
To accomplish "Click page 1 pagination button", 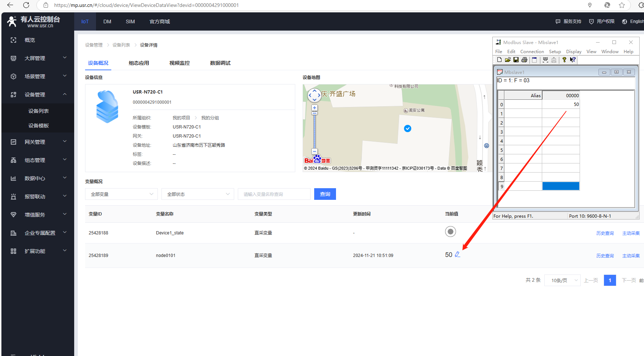I will click(x=610, y=280).
